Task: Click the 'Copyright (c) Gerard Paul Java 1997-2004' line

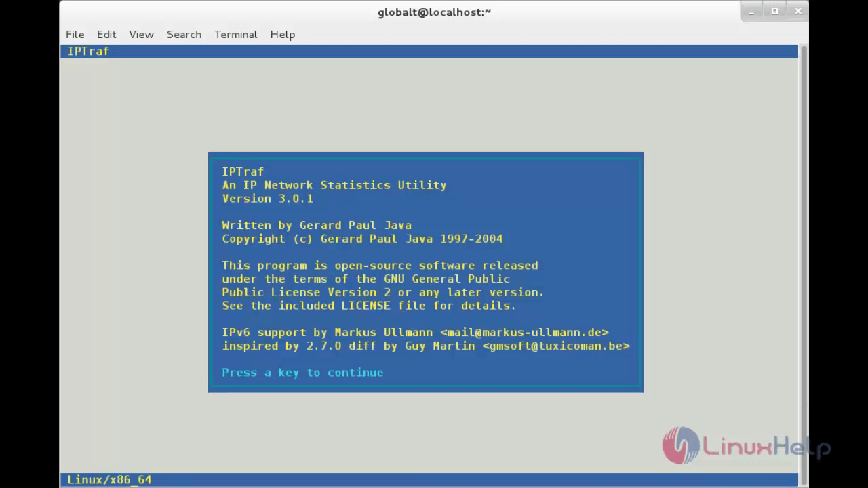Action: pos(362,239)
